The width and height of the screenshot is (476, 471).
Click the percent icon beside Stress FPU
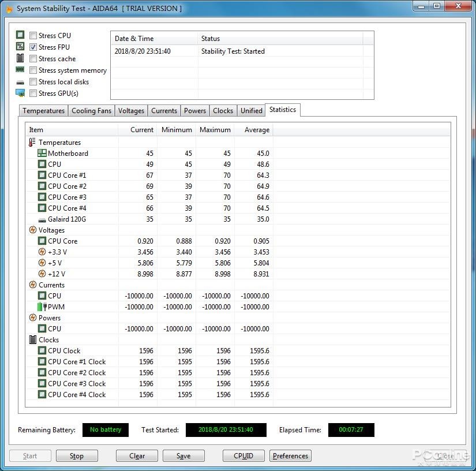pyautogui.click(x=20, y=46)
